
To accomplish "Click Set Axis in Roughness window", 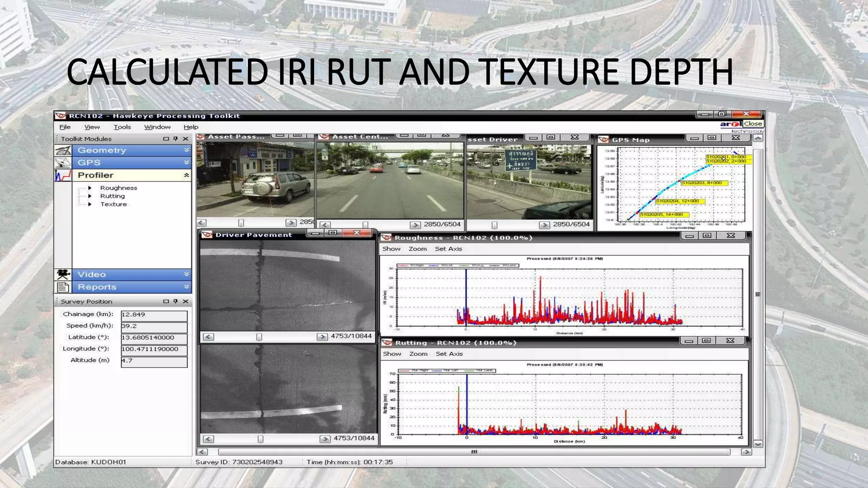I will coord(448,249).
